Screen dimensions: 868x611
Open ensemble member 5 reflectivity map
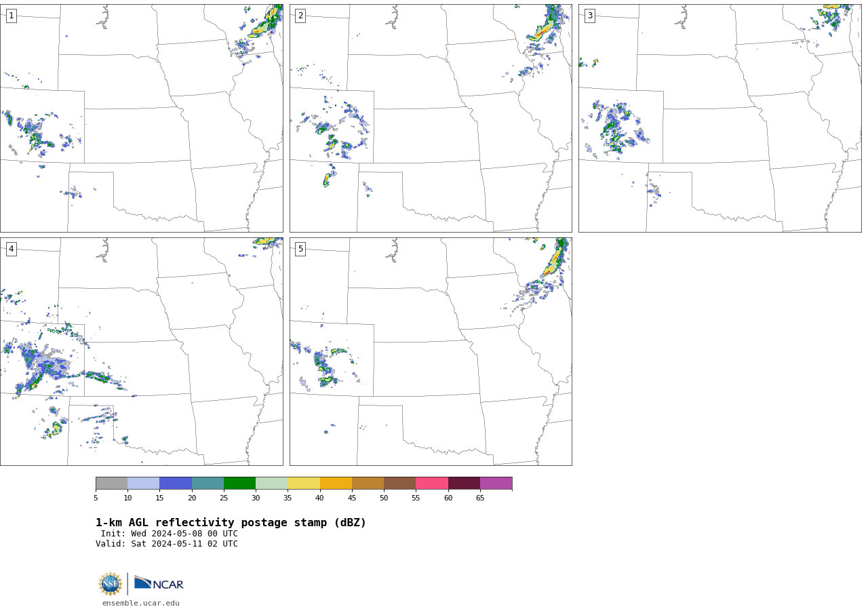pos(431,351)
